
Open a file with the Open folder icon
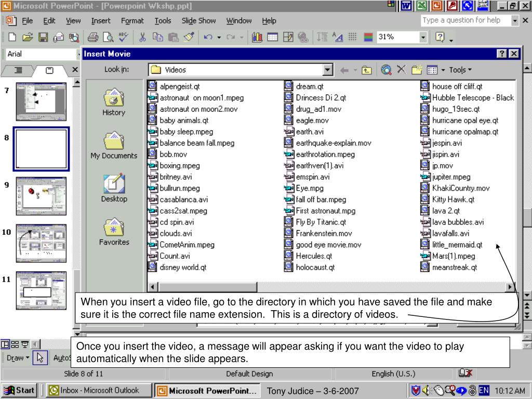click(28, 37)
